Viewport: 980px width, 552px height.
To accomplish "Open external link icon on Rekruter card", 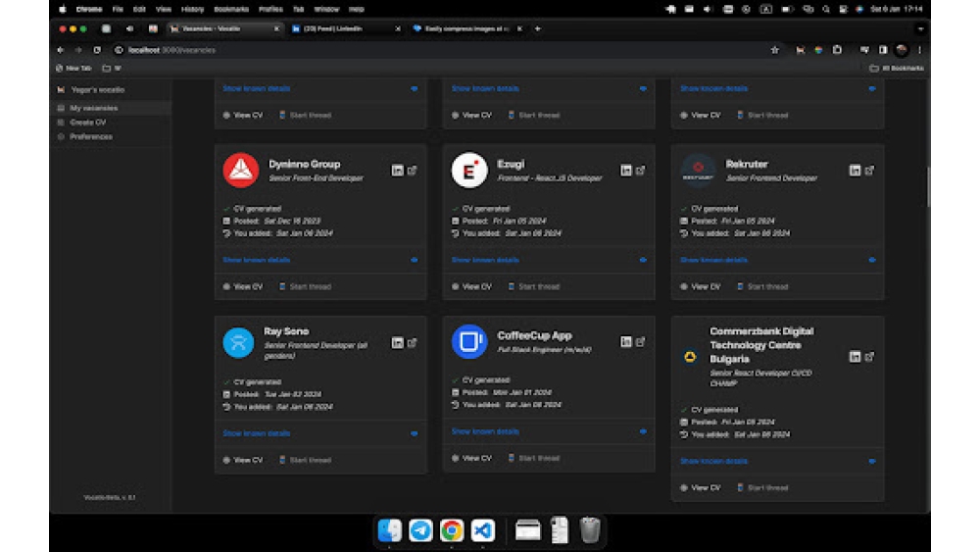I will click(x=870, y=170).
